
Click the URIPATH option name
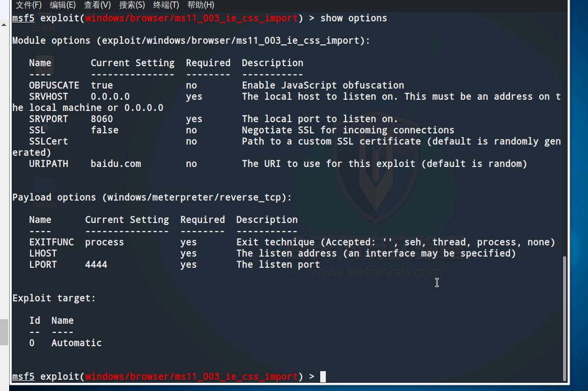(48, 164)
